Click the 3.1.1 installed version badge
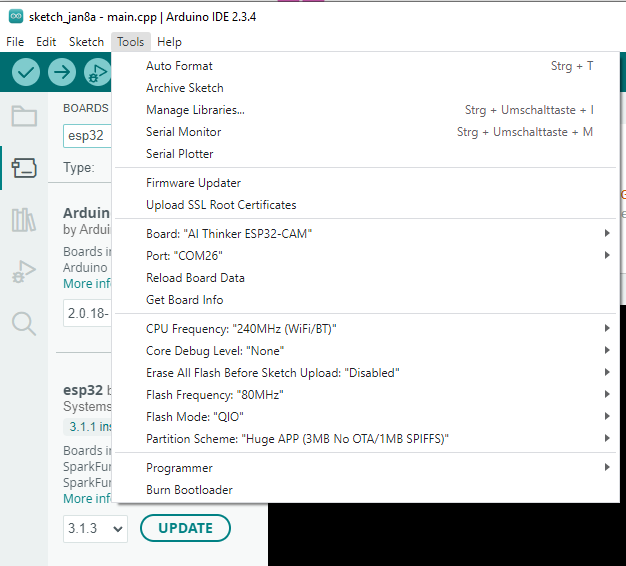This screenshot has height=566, width=626. point(88,427)
